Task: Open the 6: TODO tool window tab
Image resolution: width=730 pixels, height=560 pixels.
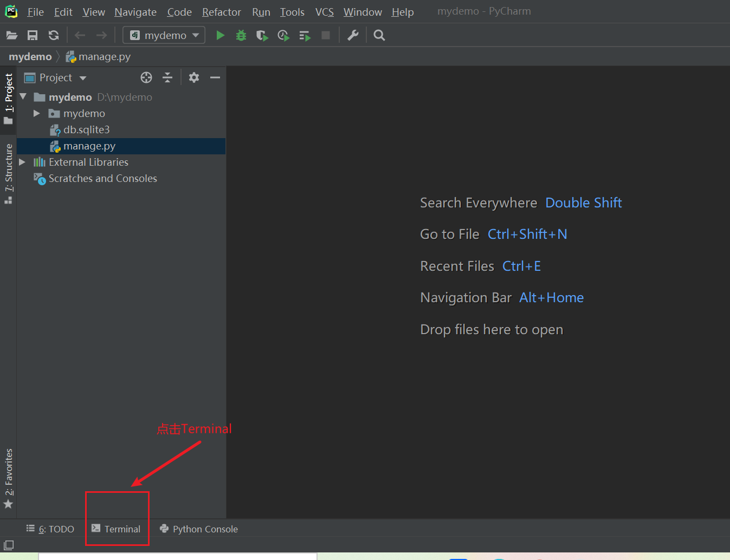Action: pyautogui.click(x=50, y=529)
